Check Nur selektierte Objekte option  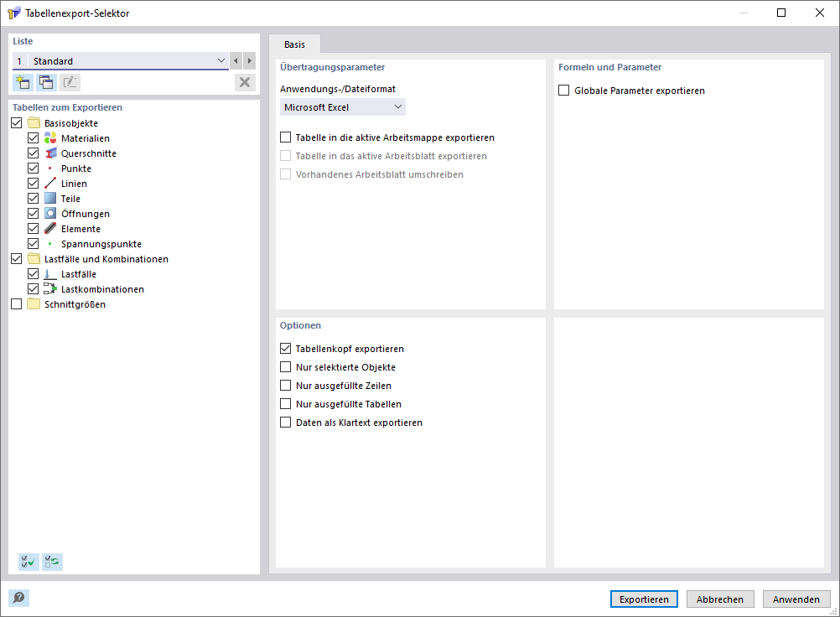coord(286,367)
